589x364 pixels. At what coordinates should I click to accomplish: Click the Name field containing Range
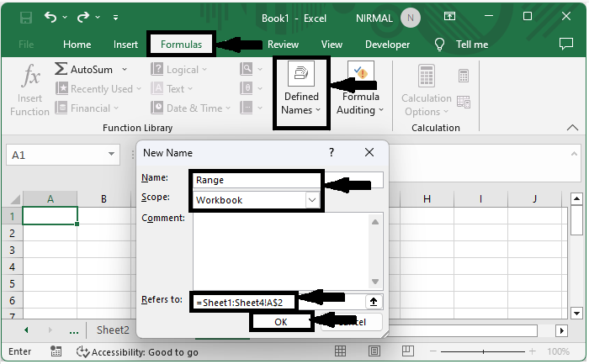point(288,180)
